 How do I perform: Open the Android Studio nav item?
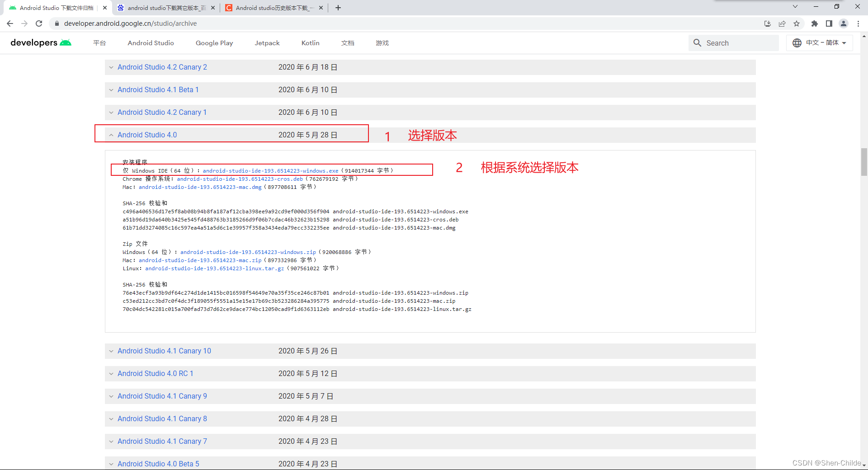tap(151, 43)
